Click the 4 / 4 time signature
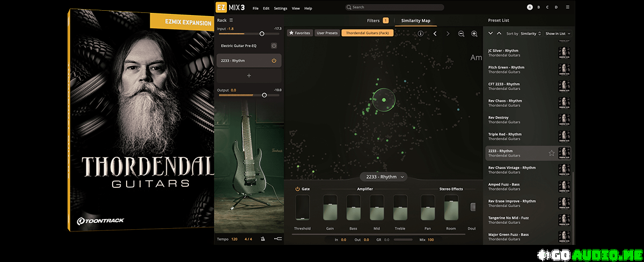644x262 pixels. [x=248, y=239]
